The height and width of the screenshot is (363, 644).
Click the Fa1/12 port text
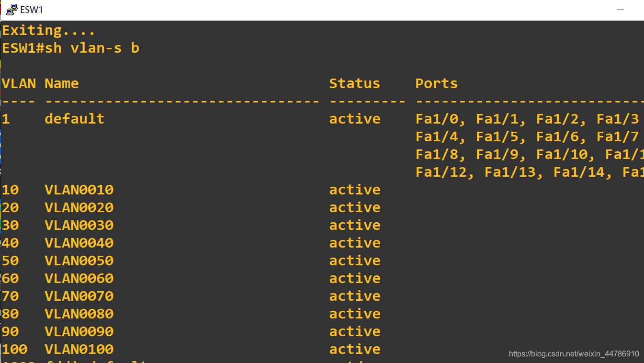point(441,172)
